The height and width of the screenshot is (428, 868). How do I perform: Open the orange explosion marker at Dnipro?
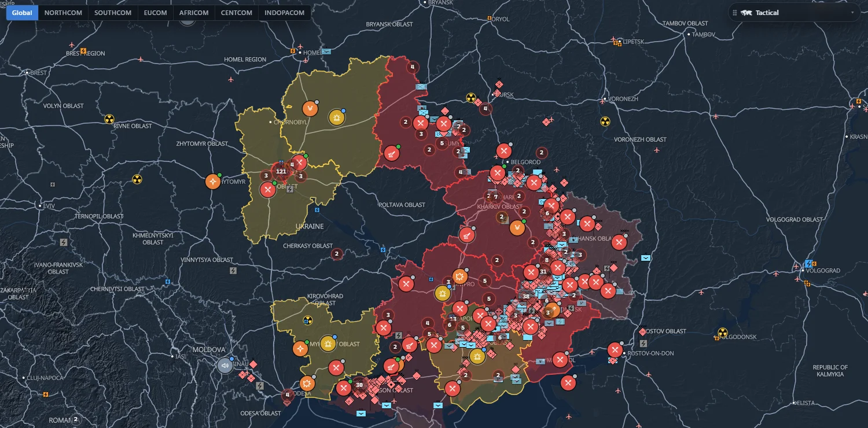(459, 277)
